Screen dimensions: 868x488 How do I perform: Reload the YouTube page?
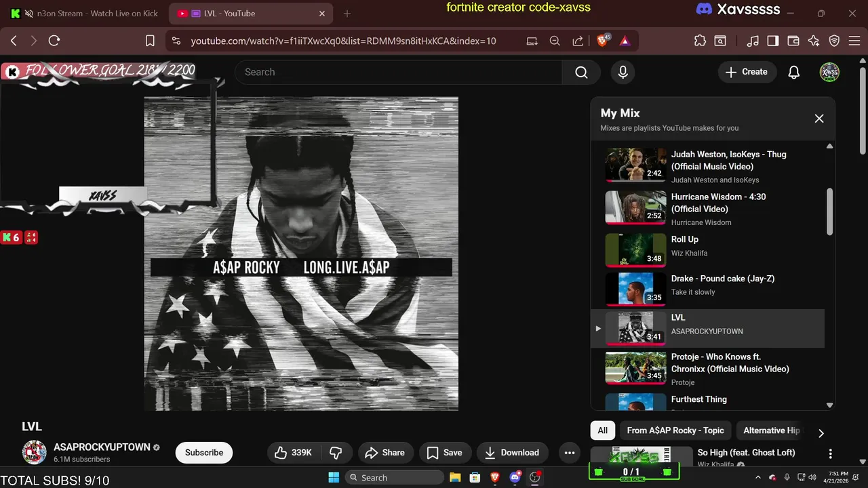coord(54,41)
